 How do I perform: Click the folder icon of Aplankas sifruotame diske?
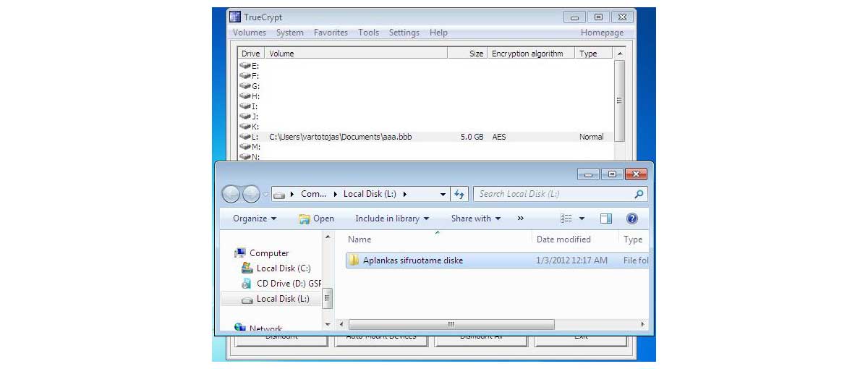(353, 260)
